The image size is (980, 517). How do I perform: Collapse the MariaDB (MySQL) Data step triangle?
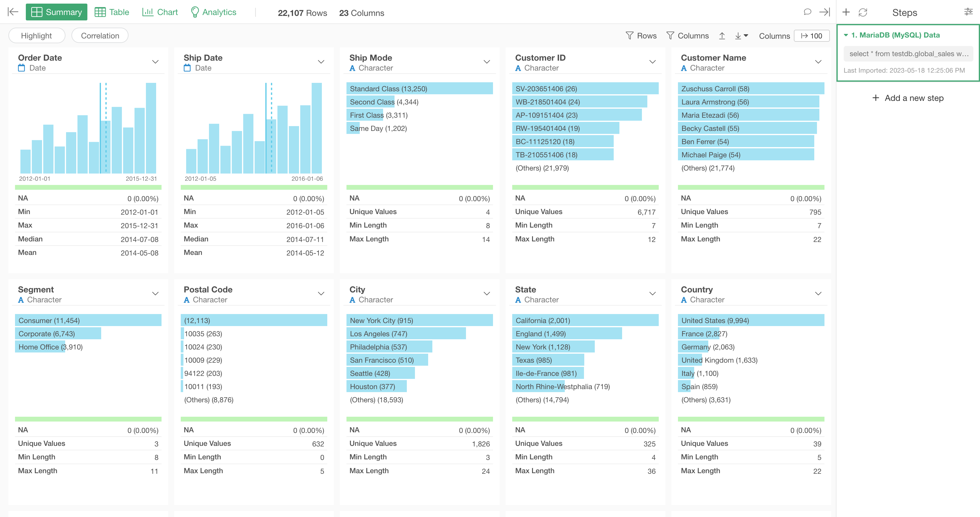[x=846, y=35]
